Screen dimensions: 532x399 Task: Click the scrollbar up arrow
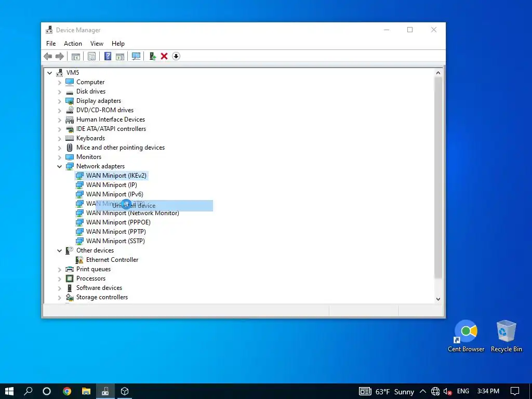click(x=438, y=73)
